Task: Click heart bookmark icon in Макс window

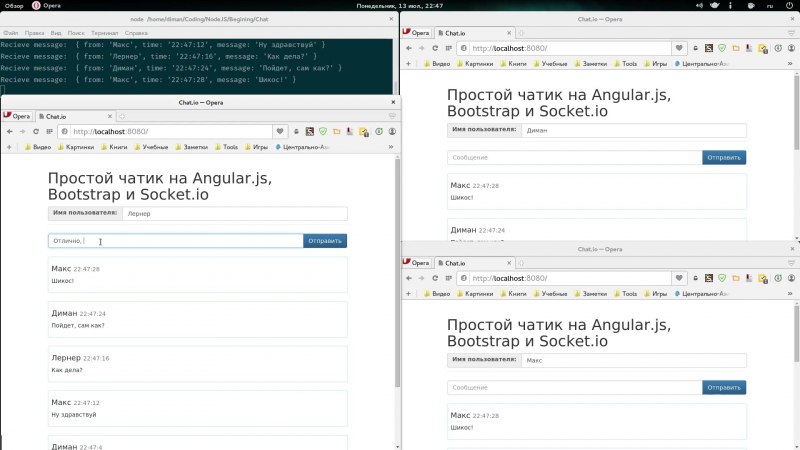Action: pos(679,278)
